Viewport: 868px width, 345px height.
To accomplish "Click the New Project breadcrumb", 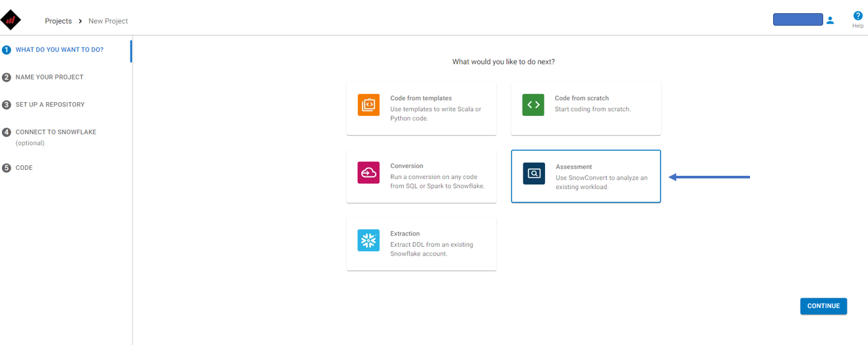I will [108, 21].
